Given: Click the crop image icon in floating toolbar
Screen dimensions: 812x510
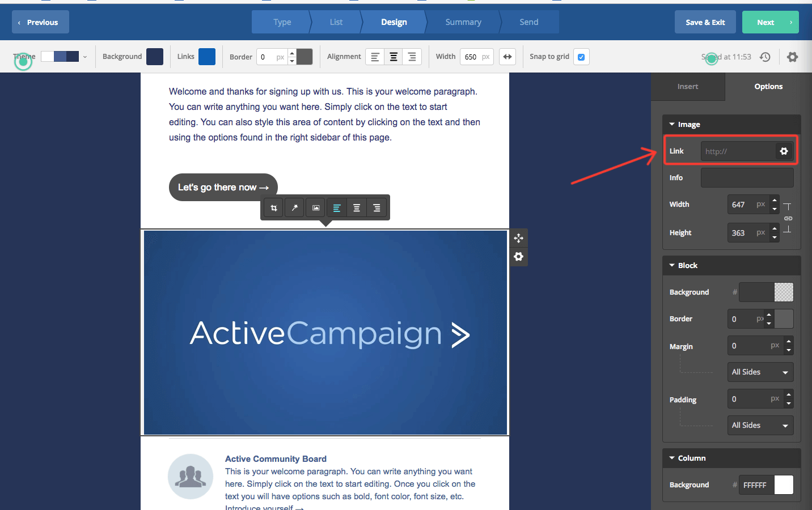Looking at the screenshot, I should pyautogui.click(x=274, y=208).
